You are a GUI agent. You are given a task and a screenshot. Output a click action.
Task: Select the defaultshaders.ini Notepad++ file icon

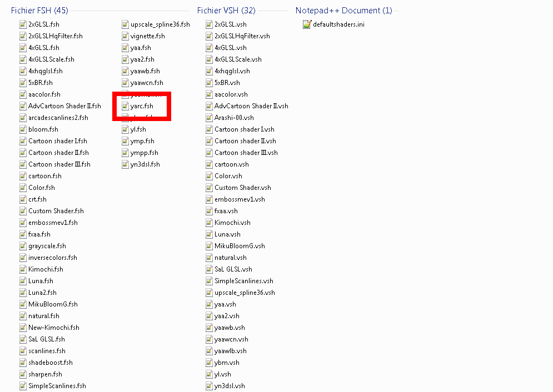point(307,24)
